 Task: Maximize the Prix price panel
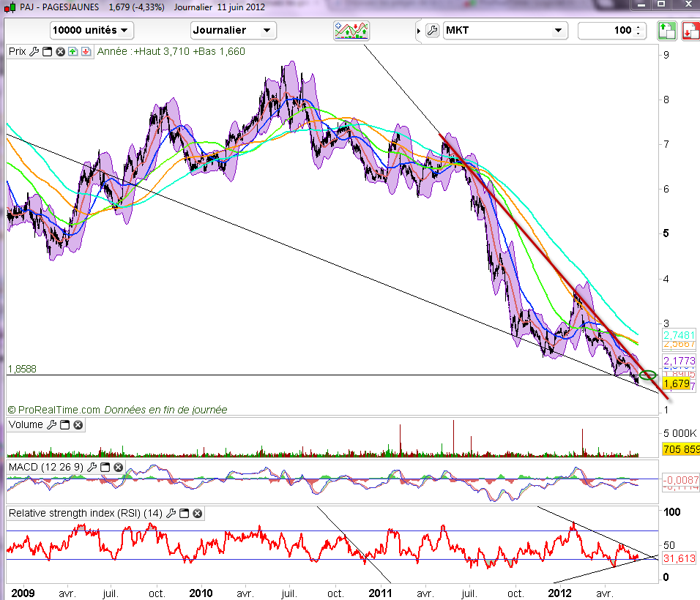pyautogui.click(x=47, y=51)
